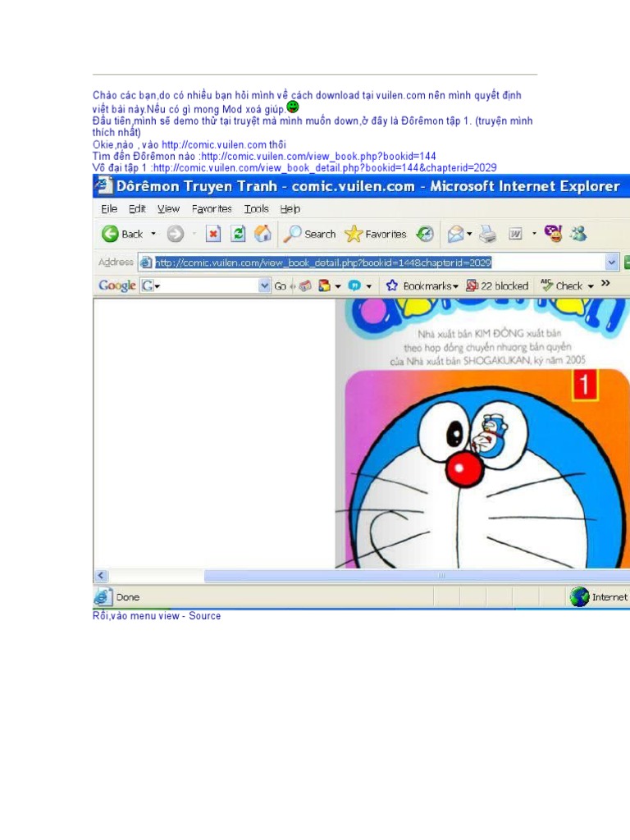This screenshot has height=840, width=630.
Task: Click the horizontal scrollbar thumb
Action: pyautogui.click(x=417, y=576)
